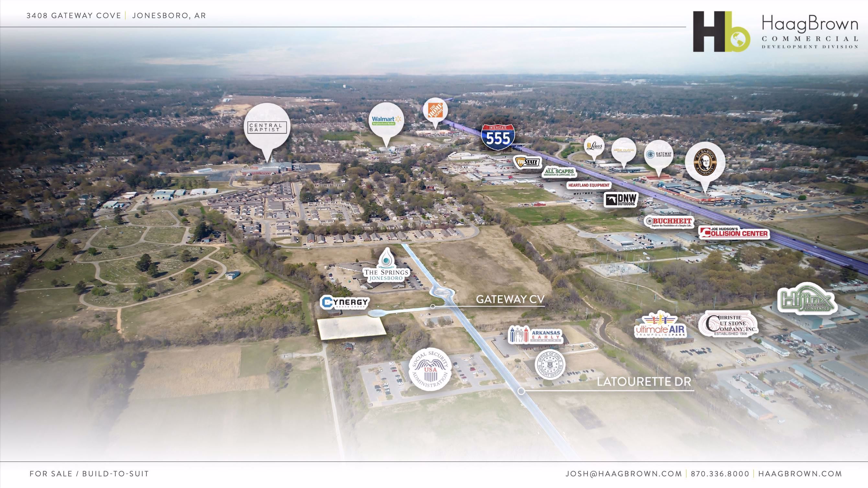Screen dimensions: 868x488
Task: Click the Jonesboro, AR header text
Action: point(169,16)
